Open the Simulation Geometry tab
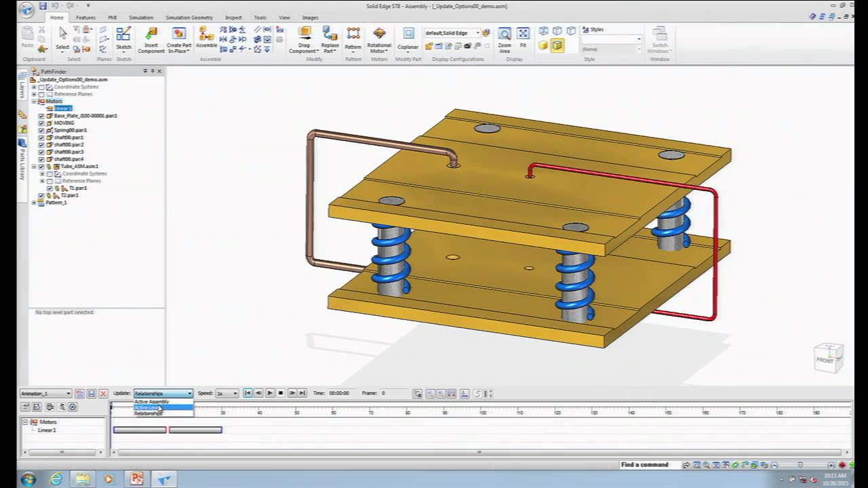Image resolution: width=868 pixels, height=488 pixels. click(x=189, y=18)
